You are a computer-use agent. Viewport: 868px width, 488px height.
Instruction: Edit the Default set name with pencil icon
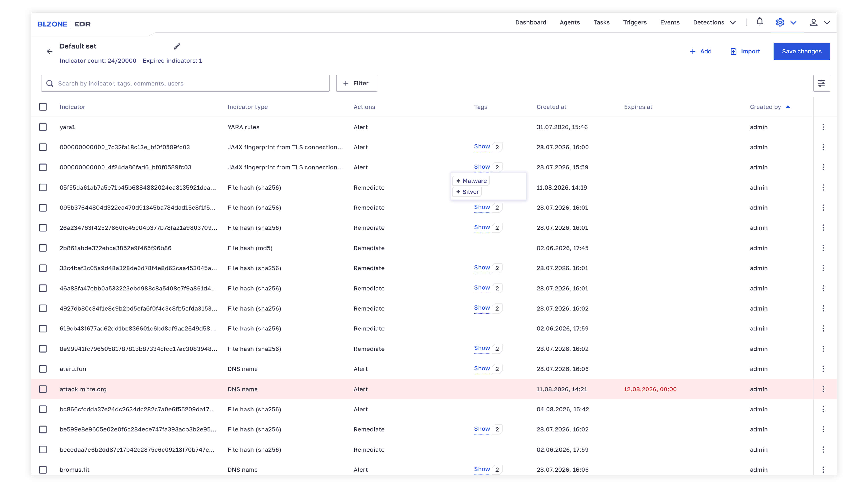pos(177,46)
